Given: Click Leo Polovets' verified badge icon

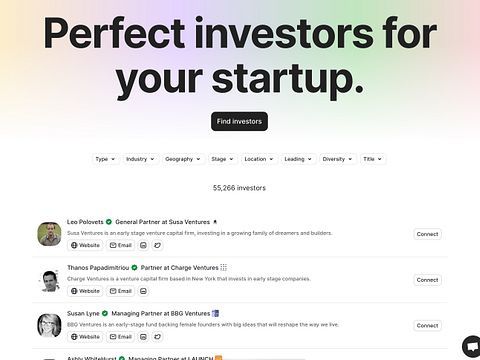Looking at the screenshot, I should pyautogui.click(x=109, y=222).
